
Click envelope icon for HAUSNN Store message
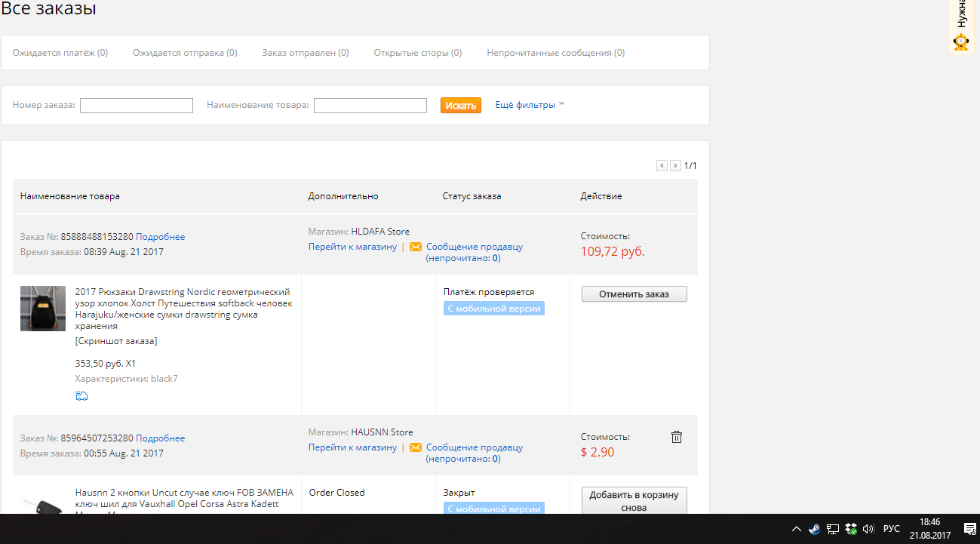(416, 447)
